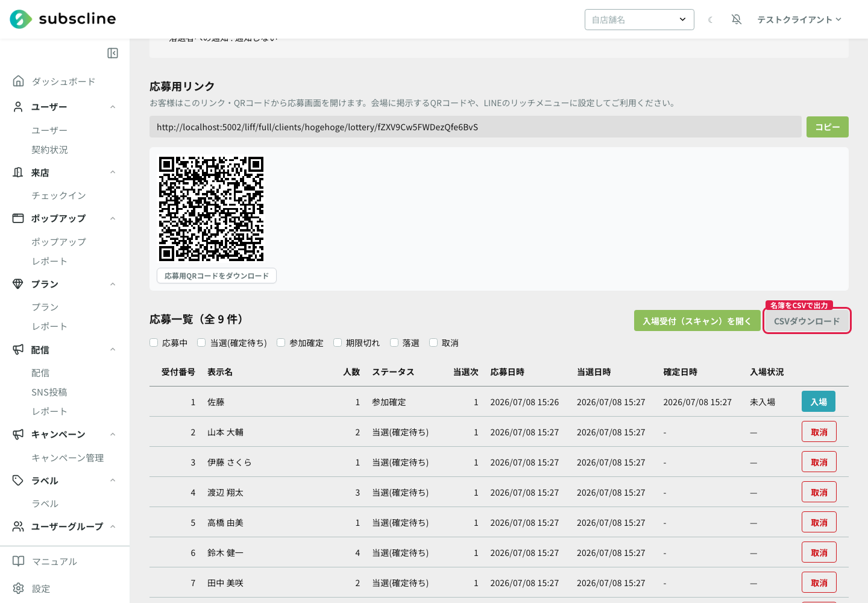Open the テストクライアント account menu

coord(799,20)
